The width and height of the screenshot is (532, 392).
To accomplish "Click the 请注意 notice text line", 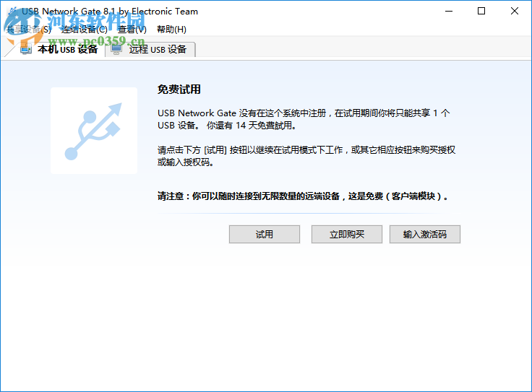I will pos(303,196).
